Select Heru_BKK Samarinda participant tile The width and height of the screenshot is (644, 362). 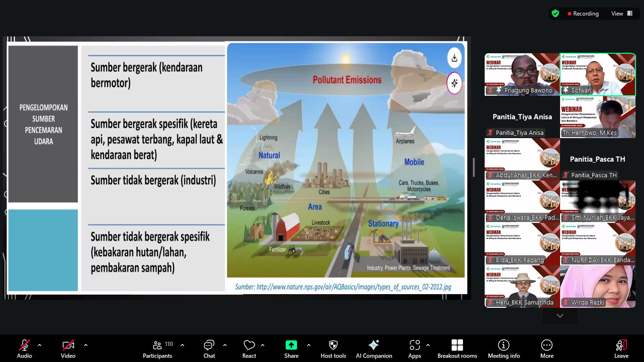point(522,287)
